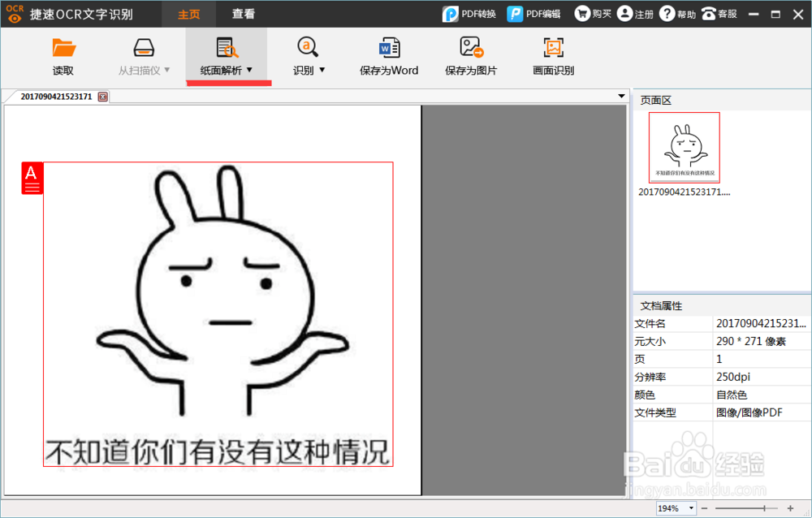Viewport: 812px width, 518px height.
Task: Close the 2017090421523171 document tab
Action: tap(102, 97)
